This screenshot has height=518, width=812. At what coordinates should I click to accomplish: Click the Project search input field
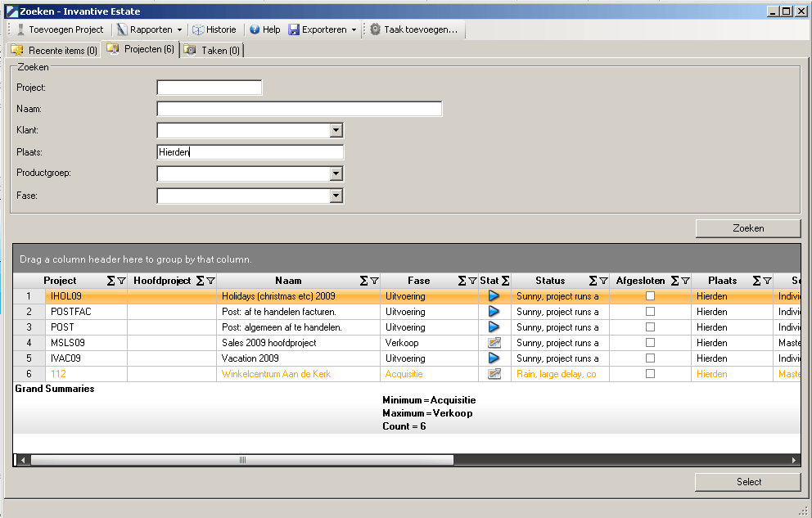[210, 88]
